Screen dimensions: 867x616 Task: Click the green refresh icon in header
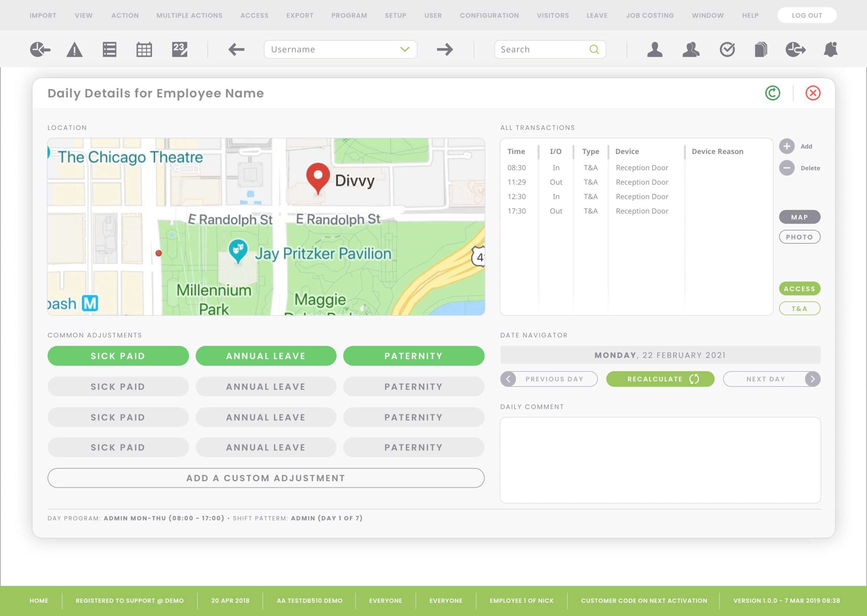[x=772, y=93]
